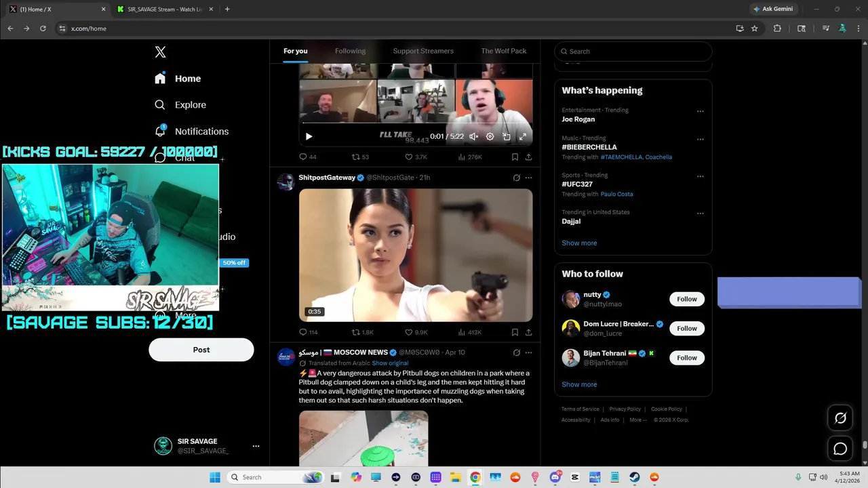The image size is (868, 488).
Task: Click Show original on translated post
Action: pyautogui.click(x=390, y=363)
